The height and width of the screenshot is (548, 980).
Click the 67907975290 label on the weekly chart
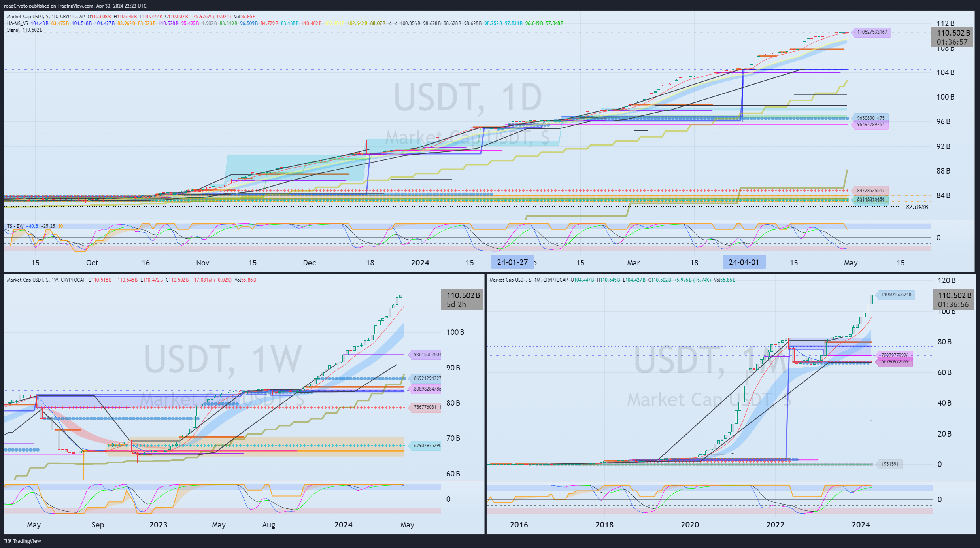point(425,446)
